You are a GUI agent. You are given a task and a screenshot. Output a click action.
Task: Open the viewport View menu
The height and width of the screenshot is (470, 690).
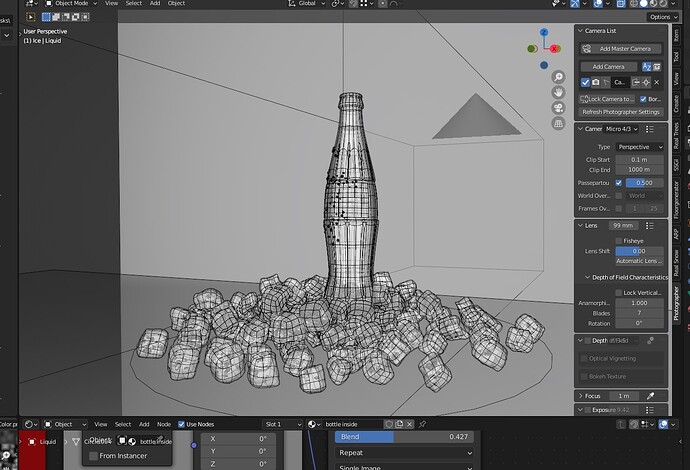[x=111, y=4]
